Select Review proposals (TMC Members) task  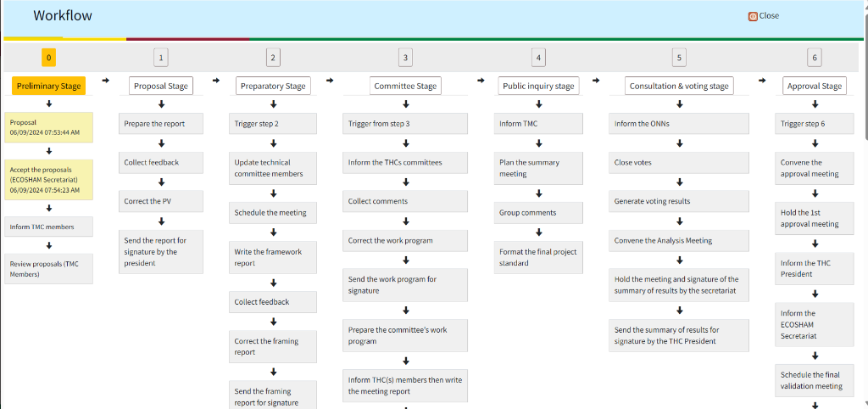point(49,268)
